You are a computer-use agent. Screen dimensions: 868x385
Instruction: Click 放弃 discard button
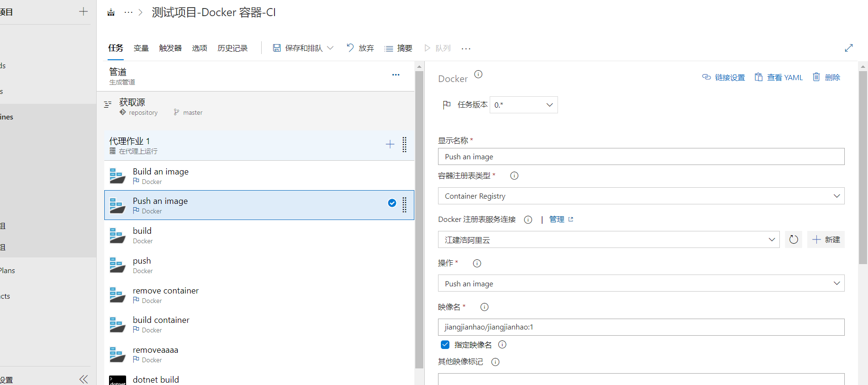pyautogui.click(x=360, y=48)
